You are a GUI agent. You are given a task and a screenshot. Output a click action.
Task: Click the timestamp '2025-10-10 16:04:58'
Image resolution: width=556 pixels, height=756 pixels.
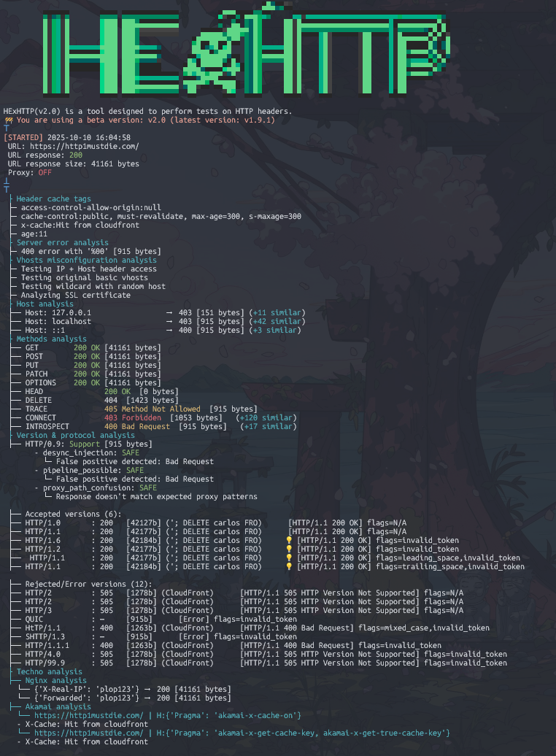pyautogui.click(x=89, y=137)
